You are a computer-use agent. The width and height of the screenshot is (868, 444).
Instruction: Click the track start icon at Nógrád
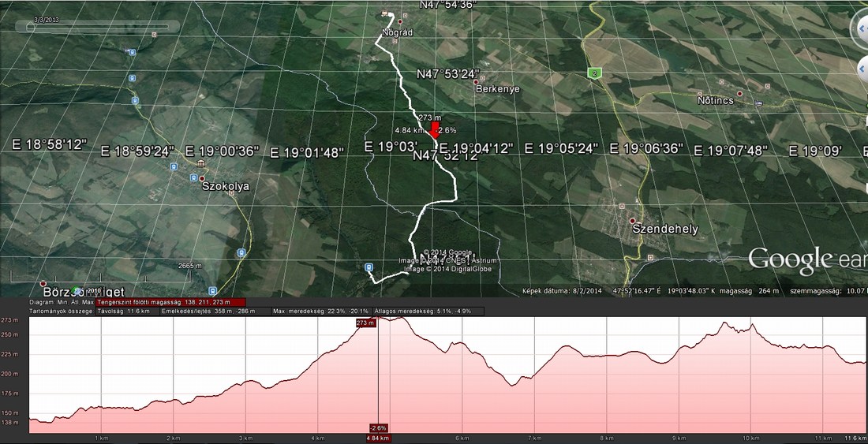[385, 13]
